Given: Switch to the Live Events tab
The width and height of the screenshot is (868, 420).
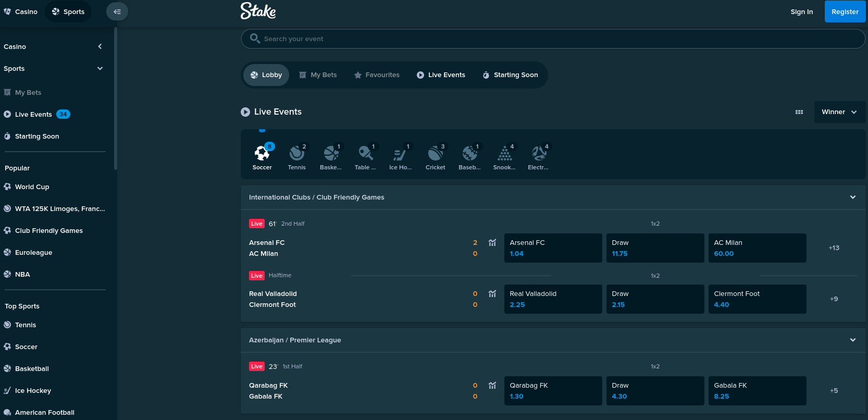Looking at the screenshot, I should [441, 75].
